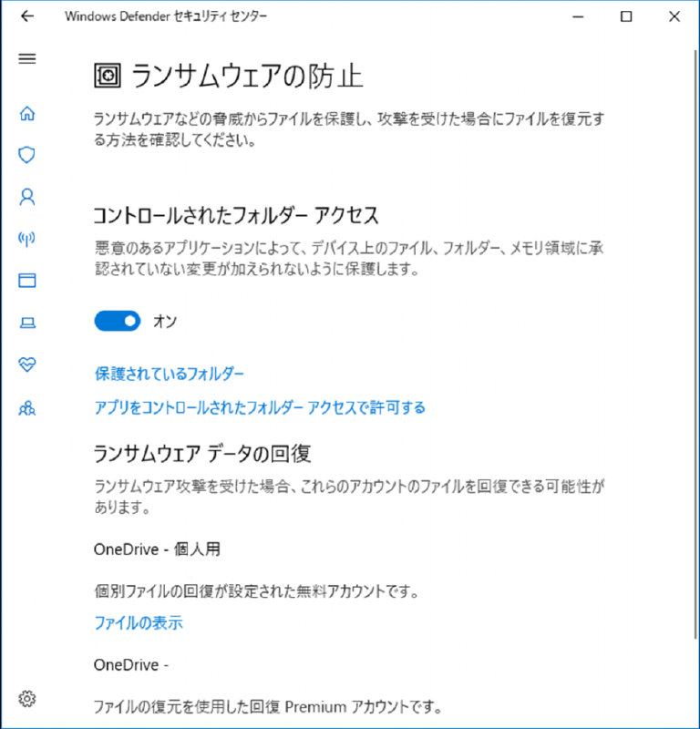
Task: Open Settings gear icon in sidebar
Action: point(27,698)
